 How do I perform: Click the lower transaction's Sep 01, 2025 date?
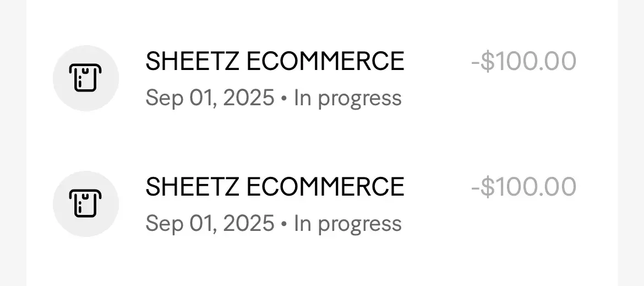point(209,224)
